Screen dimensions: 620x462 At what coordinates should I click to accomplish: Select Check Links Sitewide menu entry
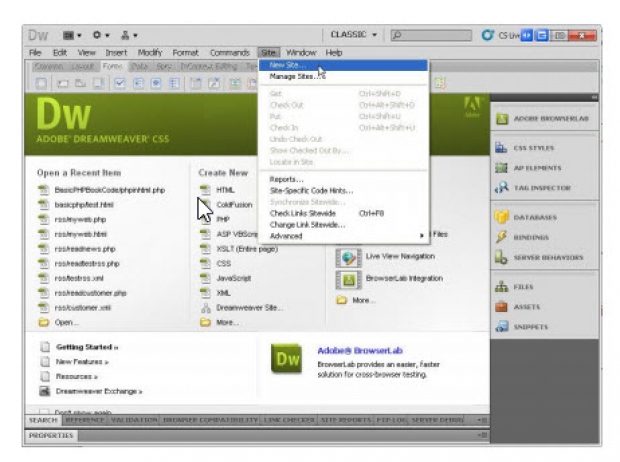click(343, 213)
